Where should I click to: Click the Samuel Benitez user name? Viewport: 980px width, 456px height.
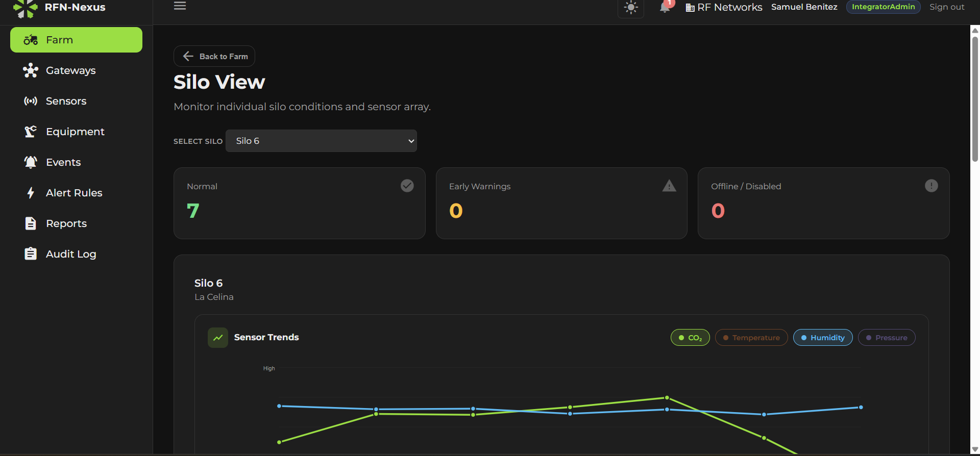click(x=804, y=7)
